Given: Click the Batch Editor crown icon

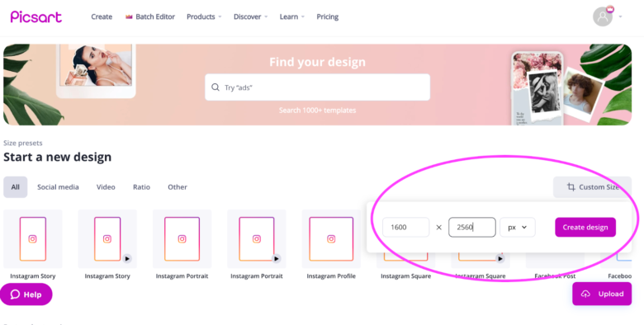Looking at the screenshot, I should coord(129,16).
